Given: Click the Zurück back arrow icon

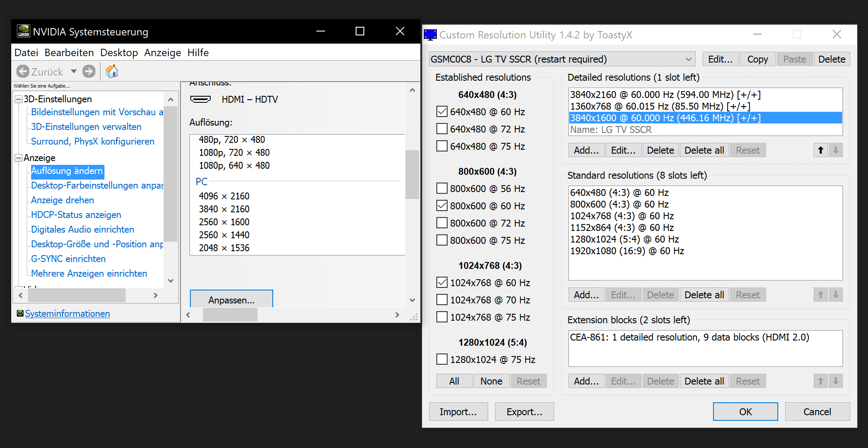Looking at the screenshot, I should pyautogui.click(x=23, y=71).
